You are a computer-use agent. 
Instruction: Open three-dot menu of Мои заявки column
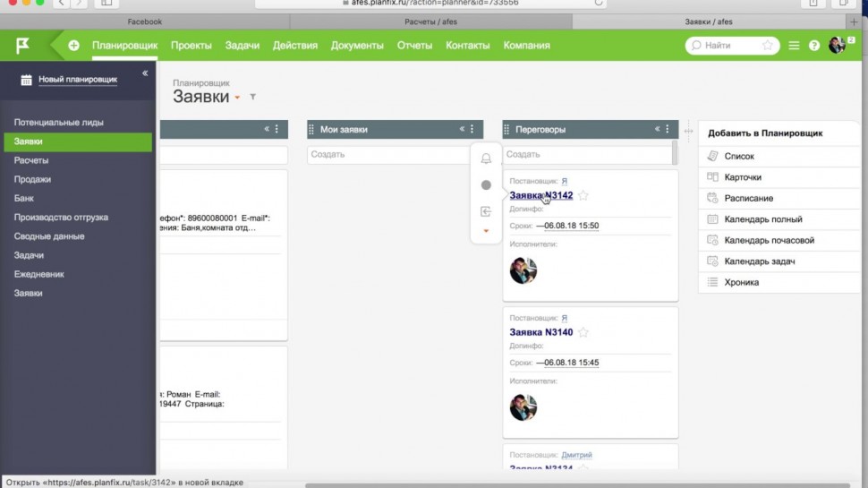[x=472, y=130]
